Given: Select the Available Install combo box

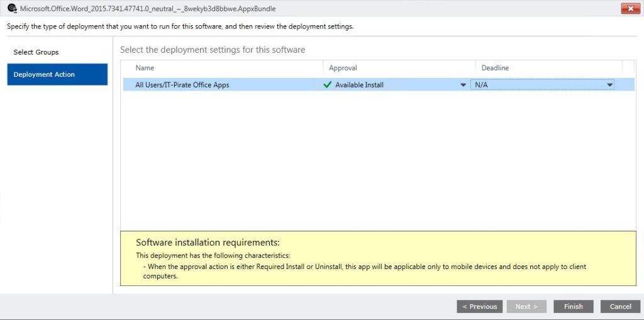Looking at the screenshot, I should [396, 85].
